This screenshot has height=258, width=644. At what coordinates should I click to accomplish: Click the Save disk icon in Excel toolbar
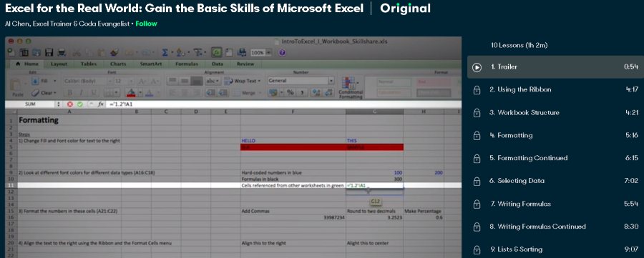point(49,52)
